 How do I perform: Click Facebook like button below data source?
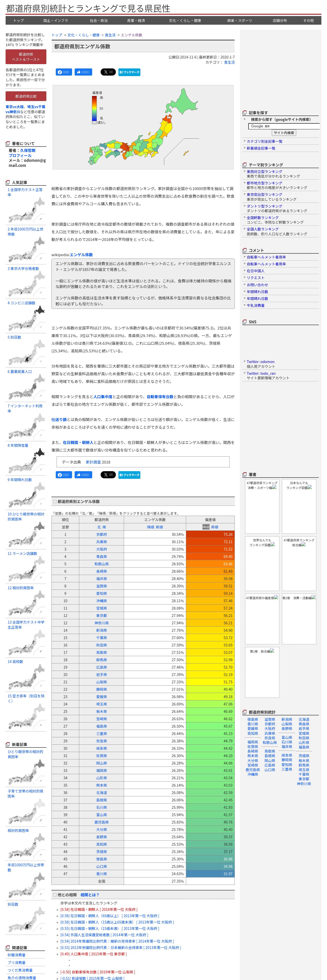pos(83,475)
